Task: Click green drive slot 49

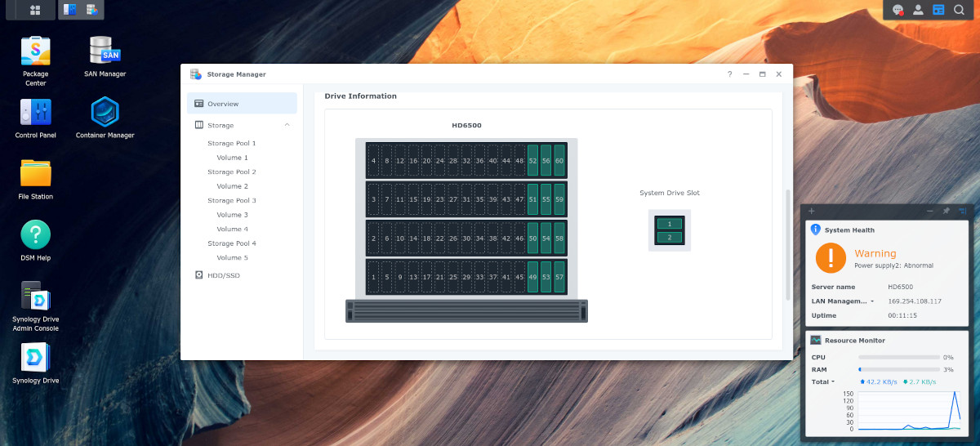Action: tap(533, 277)
